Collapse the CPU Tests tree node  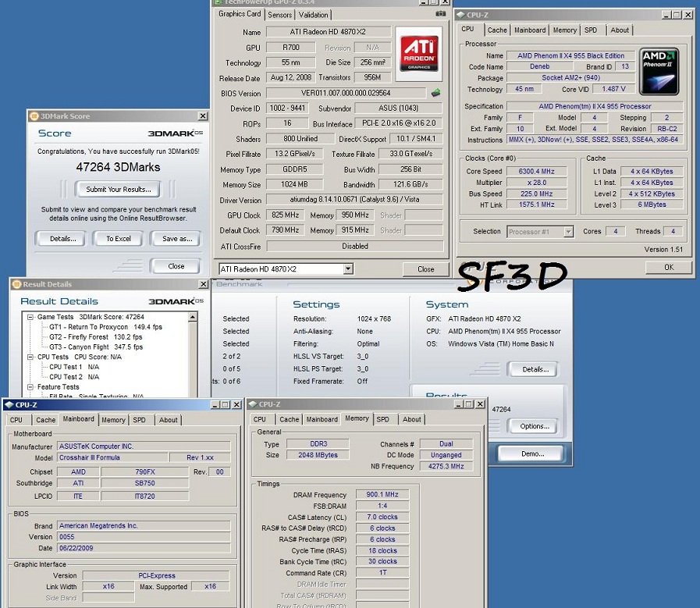pos(30,357)
